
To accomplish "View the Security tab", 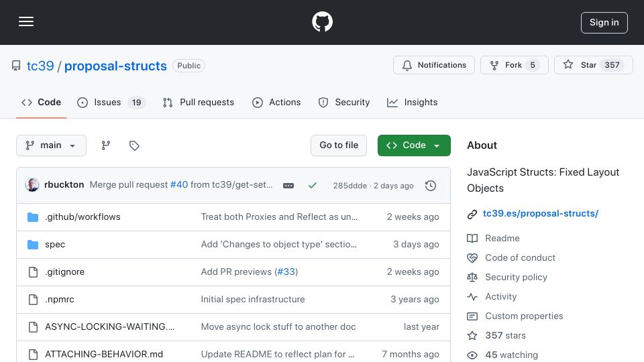I will point(344,102).
